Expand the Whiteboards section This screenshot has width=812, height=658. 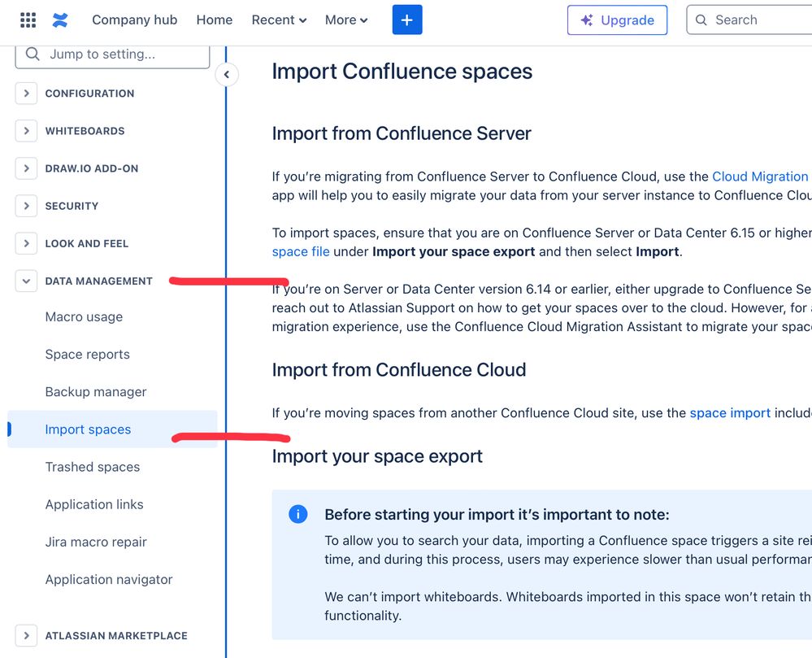(26, 131)
